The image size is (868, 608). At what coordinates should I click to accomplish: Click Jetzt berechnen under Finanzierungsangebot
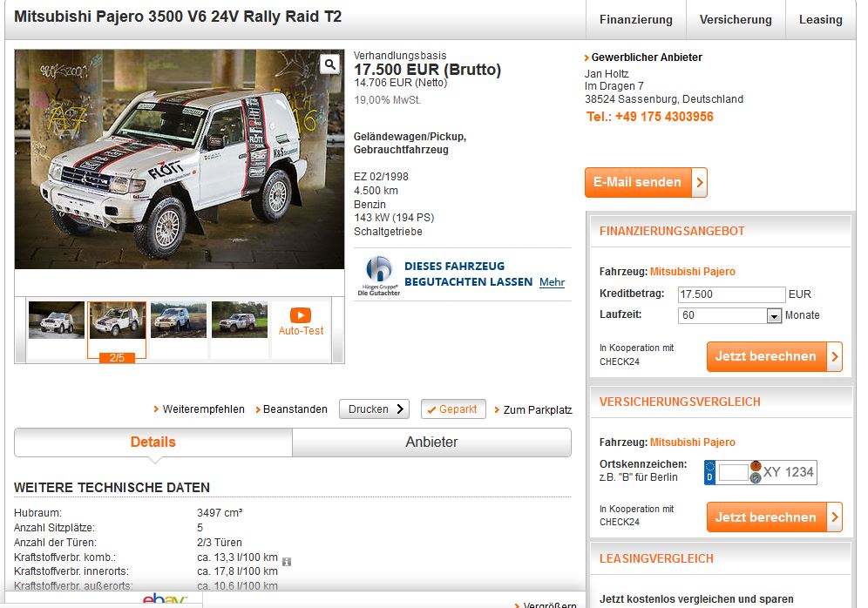[775, 356]
